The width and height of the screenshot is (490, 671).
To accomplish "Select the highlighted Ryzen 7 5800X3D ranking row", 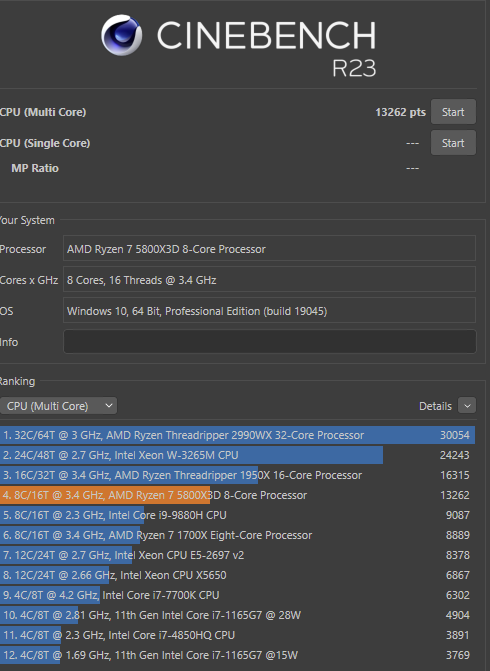I will click(238, 495).
